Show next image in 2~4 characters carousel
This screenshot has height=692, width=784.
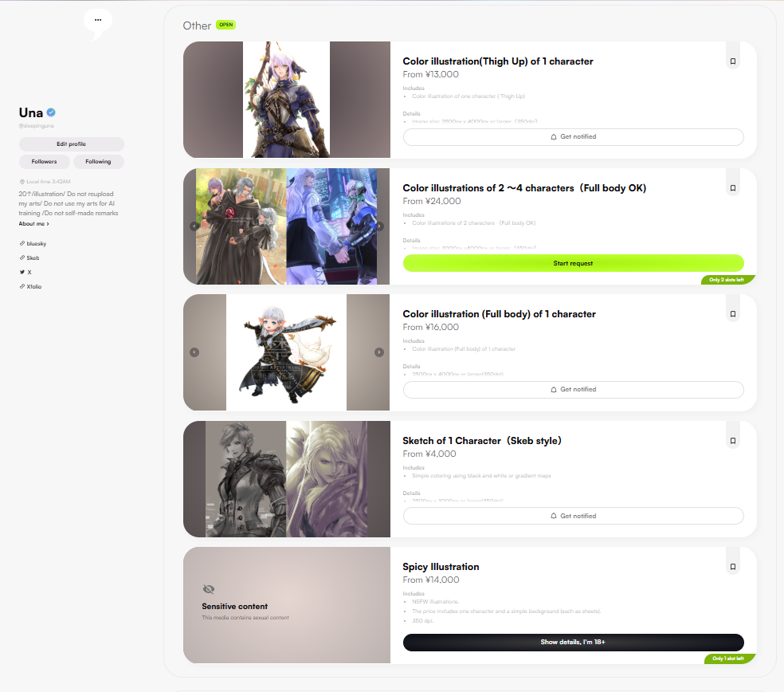[x=379, y=226]
